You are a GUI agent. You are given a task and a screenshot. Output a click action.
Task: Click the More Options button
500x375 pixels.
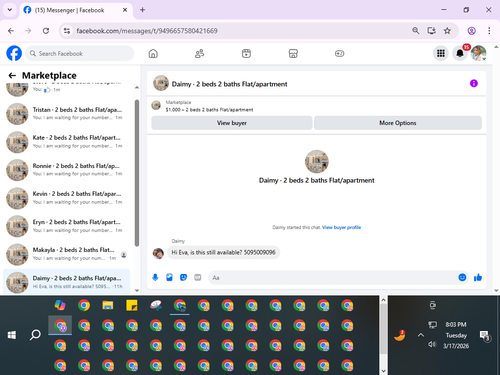click(x=398, y=123)
